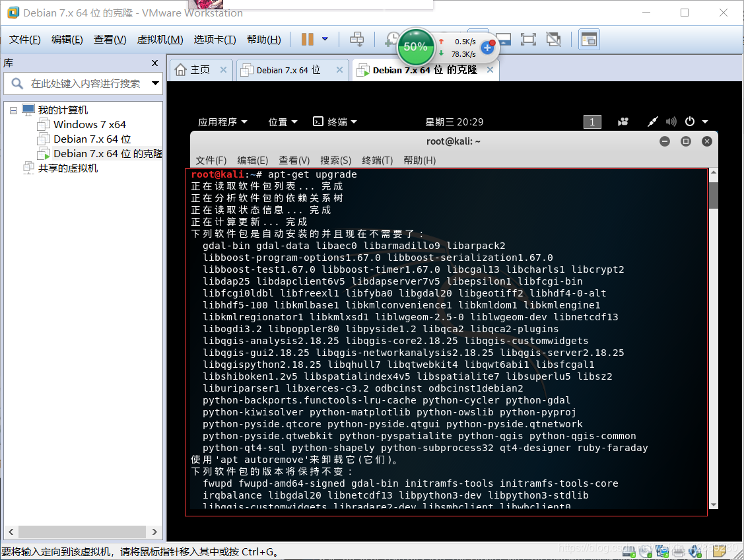
Task: Click the printer status bar icon
Action: (x=679, y=551)
